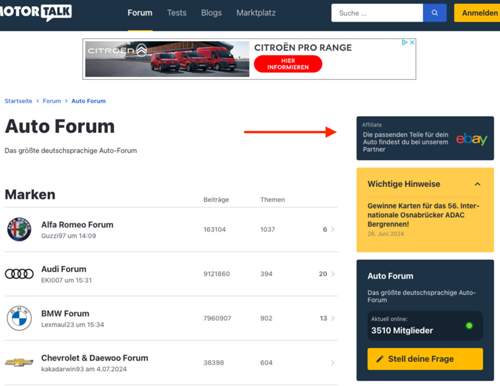The image size is (500, 386).
Task: Open the Blogs tab
Action: [x=211, y=13]
